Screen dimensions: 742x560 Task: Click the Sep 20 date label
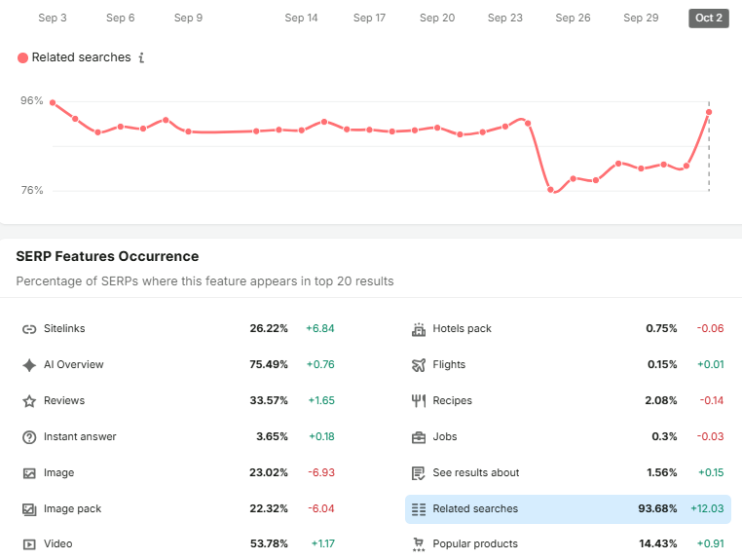tap(437, 18)
